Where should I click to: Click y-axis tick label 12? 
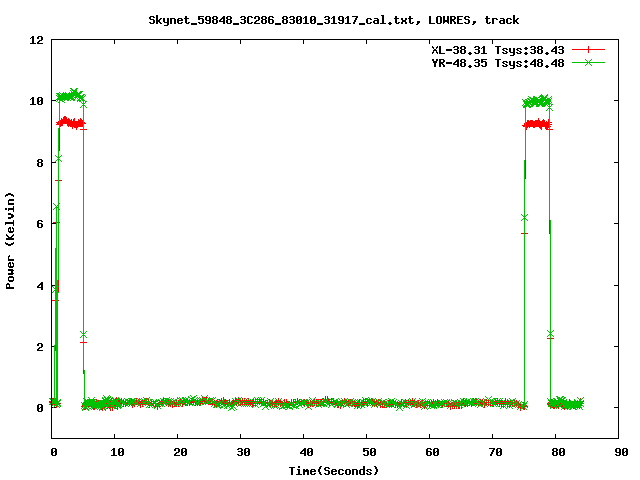(36, 40)
